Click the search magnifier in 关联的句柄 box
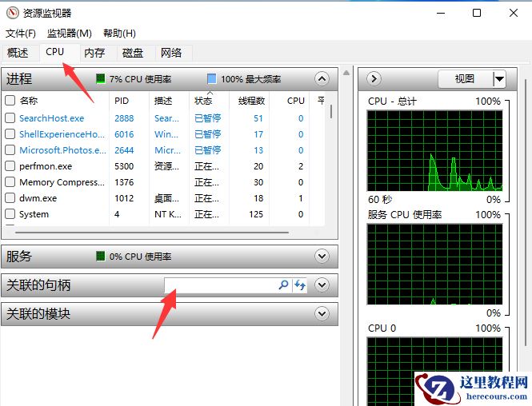 (x=284, y=285)
